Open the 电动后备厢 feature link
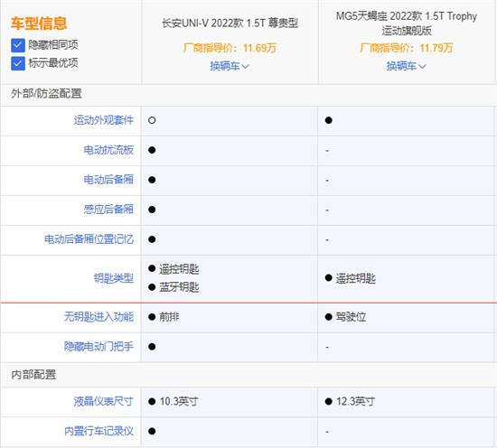This screenshot has height=448, width=497. click(108, 180)
